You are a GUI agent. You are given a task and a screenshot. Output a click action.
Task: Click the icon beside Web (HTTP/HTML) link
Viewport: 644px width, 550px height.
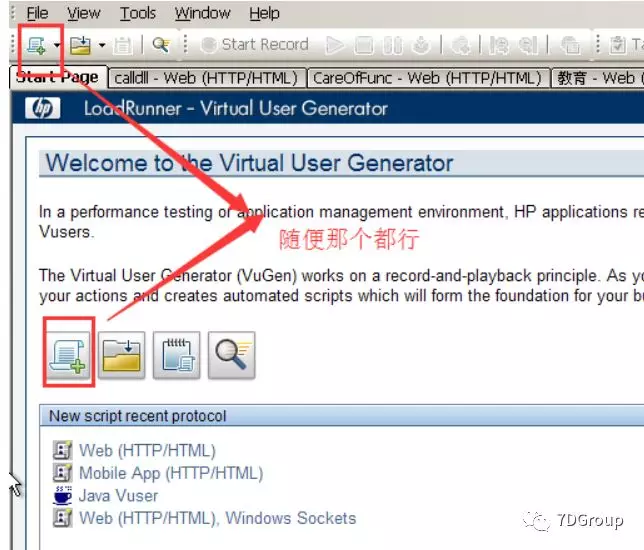[x=62, y=450]
